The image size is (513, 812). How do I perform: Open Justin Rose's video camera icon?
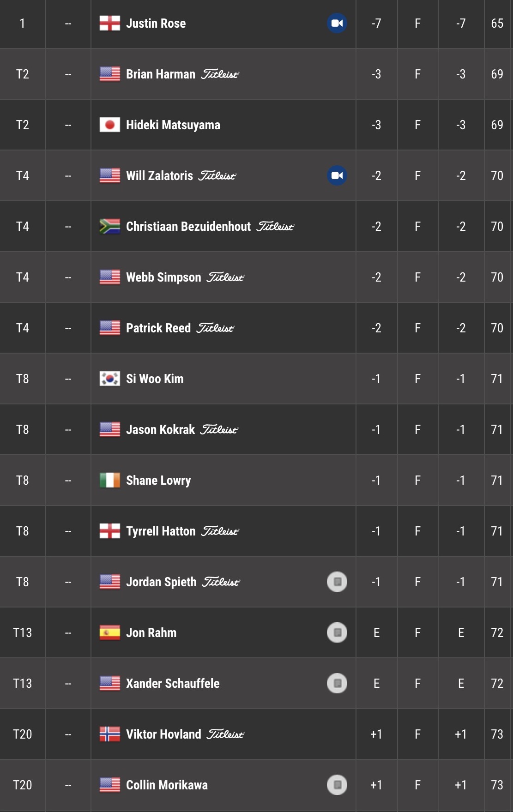tap(337, 23)
